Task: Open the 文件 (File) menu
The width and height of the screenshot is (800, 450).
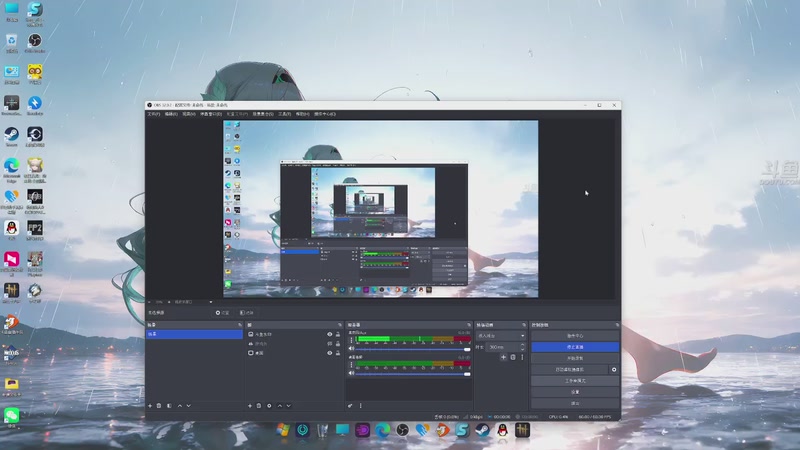Action: pos(154,114)
